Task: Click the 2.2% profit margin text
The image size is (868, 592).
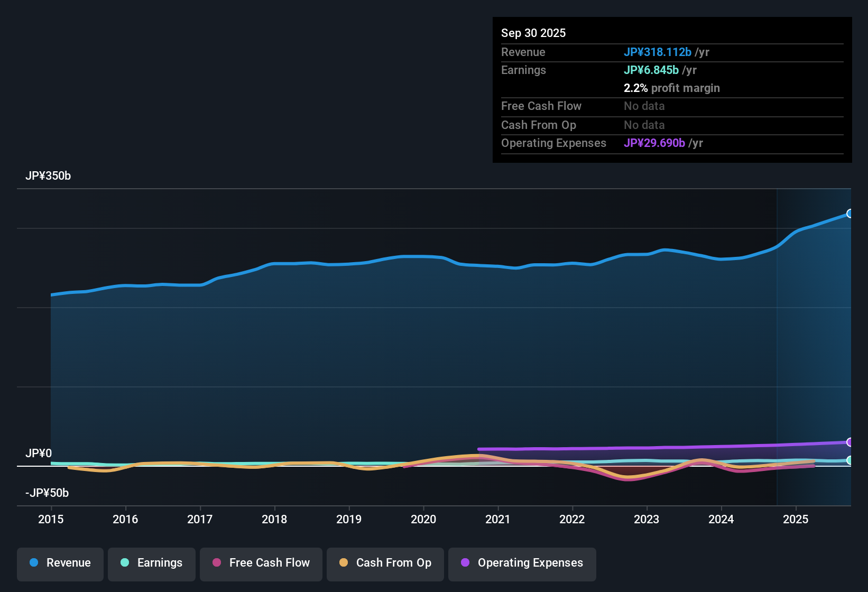Action: point(672,88)
